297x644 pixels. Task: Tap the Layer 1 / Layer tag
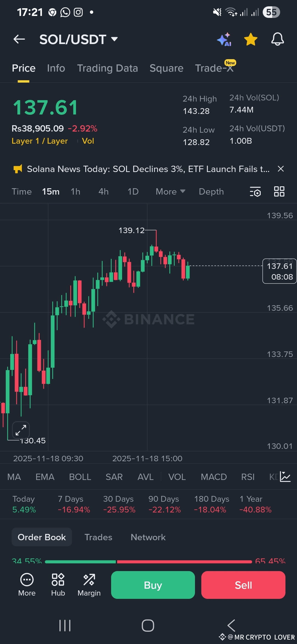click(x=40, y=141)
